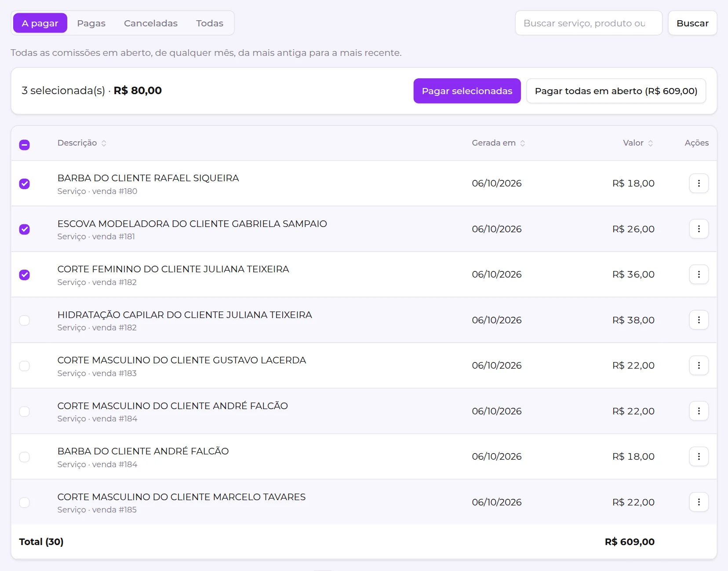This screenshot has height=571, width=728.
Task: Check Hidratação Capilar Juliana Teixeira checkbox
Action: point(25,320)
